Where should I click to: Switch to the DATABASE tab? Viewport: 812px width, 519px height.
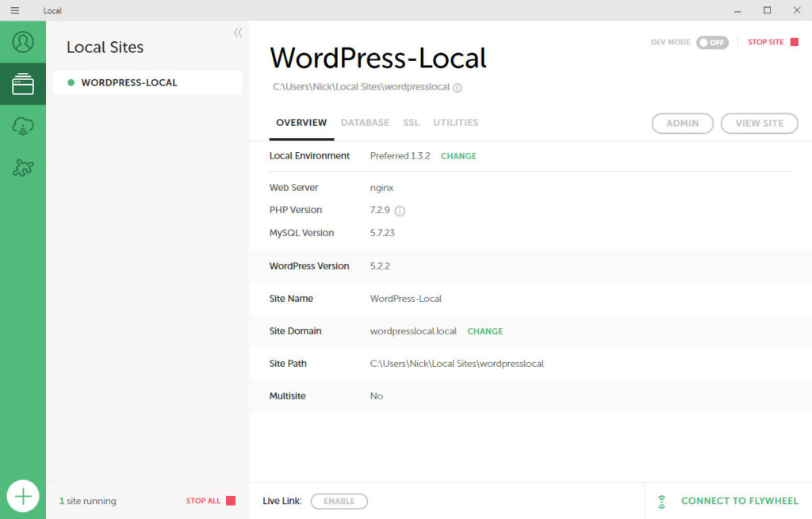(x=365, y=123)
